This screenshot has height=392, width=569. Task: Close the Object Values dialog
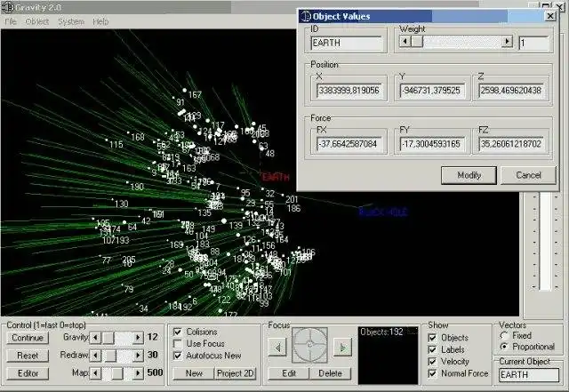coord(550,16)
